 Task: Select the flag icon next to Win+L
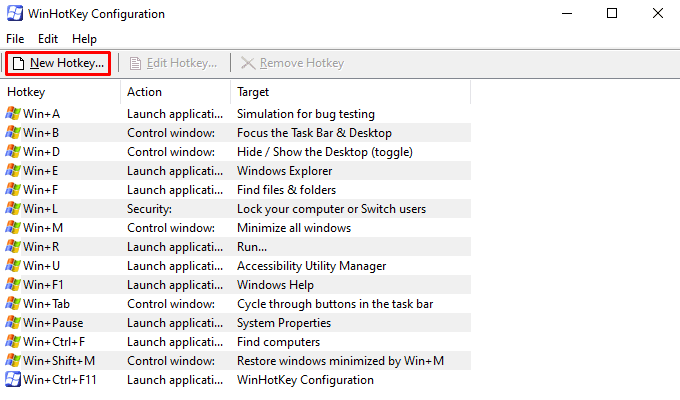pyautogui.click(x=13, y=209)
